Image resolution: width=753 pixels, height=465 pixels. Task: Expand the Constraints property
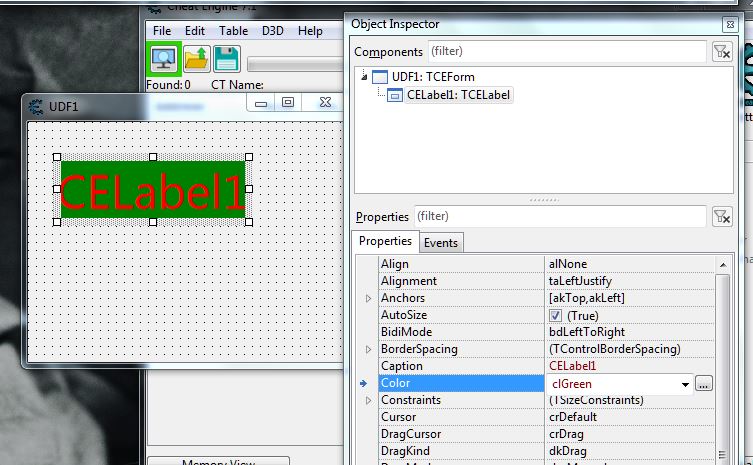pyautogui.click(x=368, y=400)
